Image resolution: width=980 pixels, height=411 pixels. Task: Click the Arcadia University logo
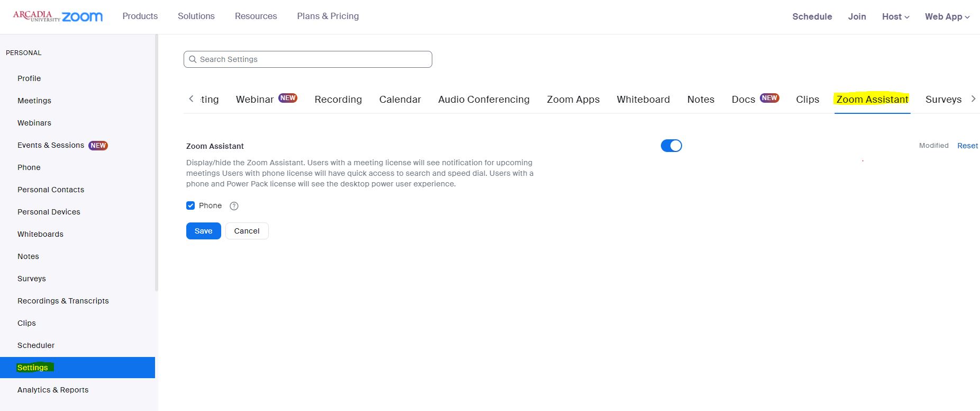click(36, 16)
